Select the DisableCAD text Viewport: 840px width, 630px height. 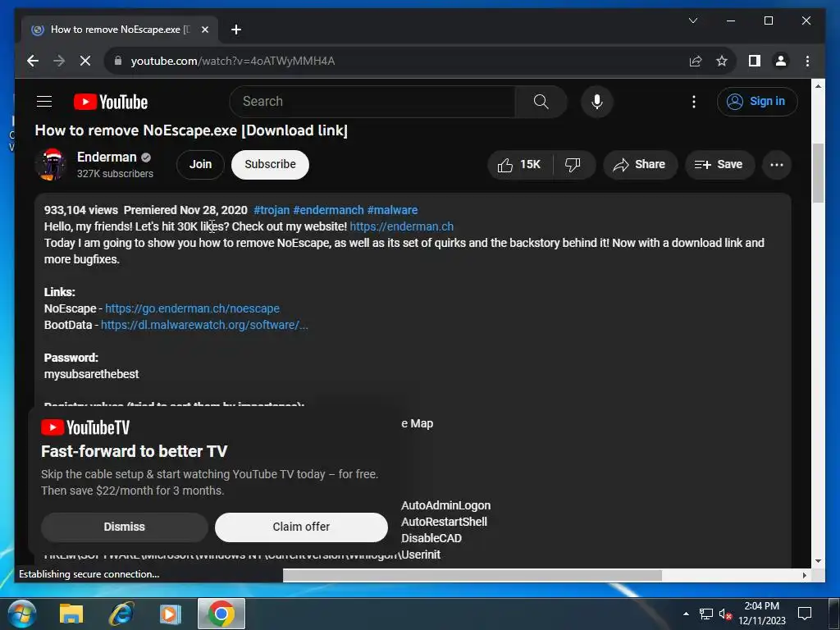pos(431,538)
